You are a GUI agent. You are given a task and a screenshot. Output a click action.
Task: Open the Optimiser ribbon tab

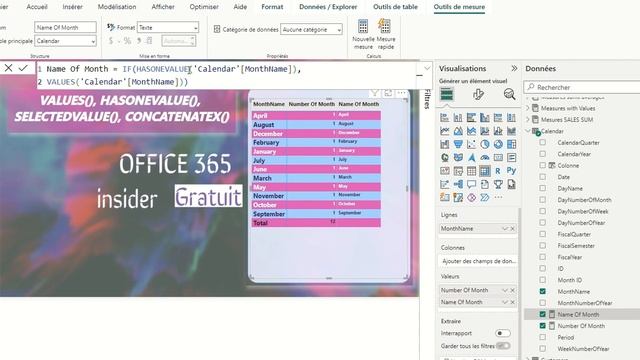204,7
